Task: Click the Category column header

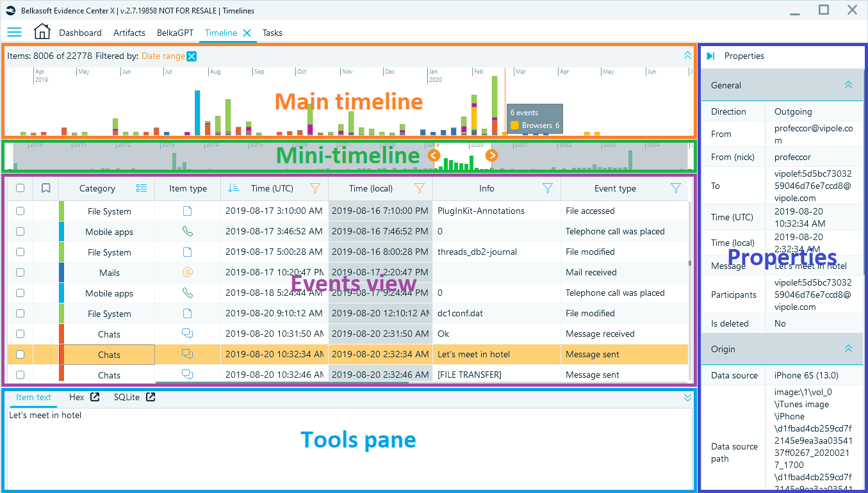Action: (97, 188)
